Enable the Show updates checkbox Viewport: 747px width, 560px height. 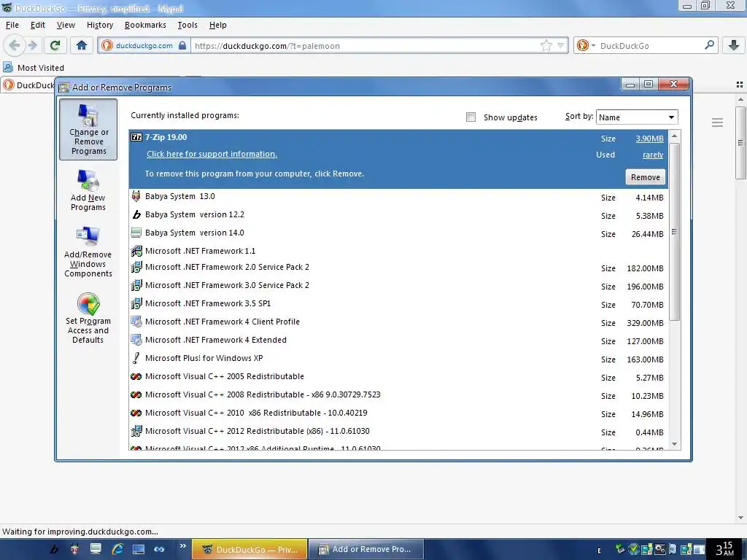(x=471, y=117)
